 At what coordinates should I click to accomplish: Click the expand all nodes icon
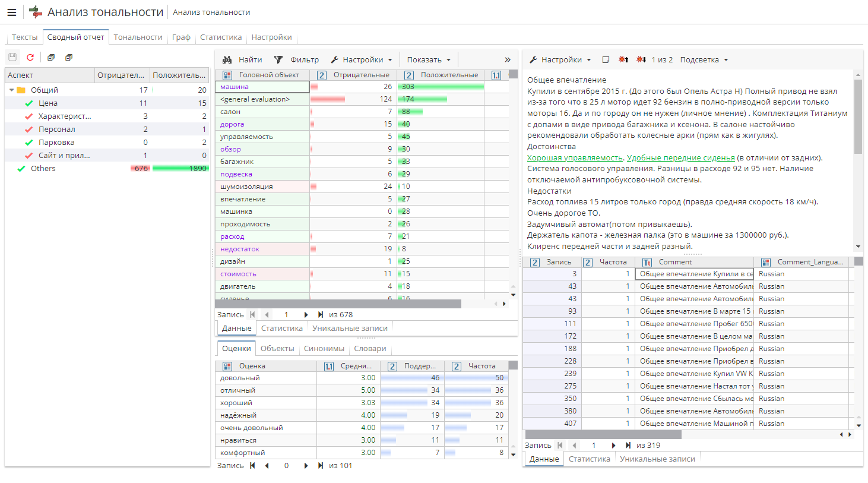click(51, 58)
